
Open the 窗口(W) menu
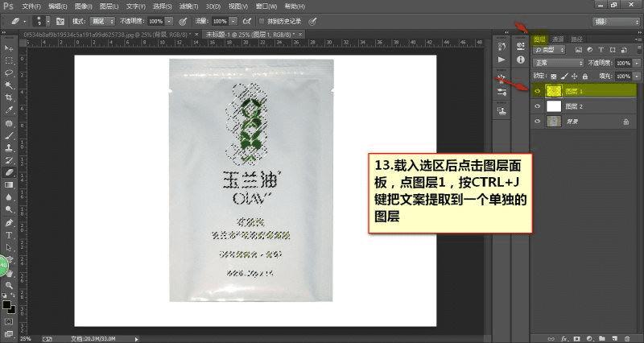click(266, 6)
